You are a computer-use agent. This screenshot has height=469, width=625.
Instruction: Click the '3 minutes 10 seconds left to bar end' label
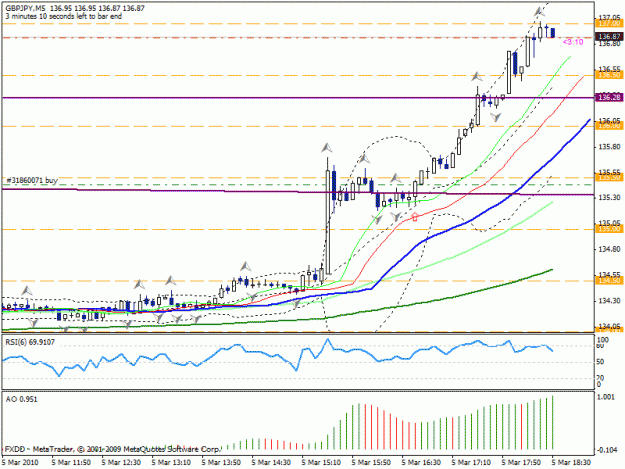[63, 16]
